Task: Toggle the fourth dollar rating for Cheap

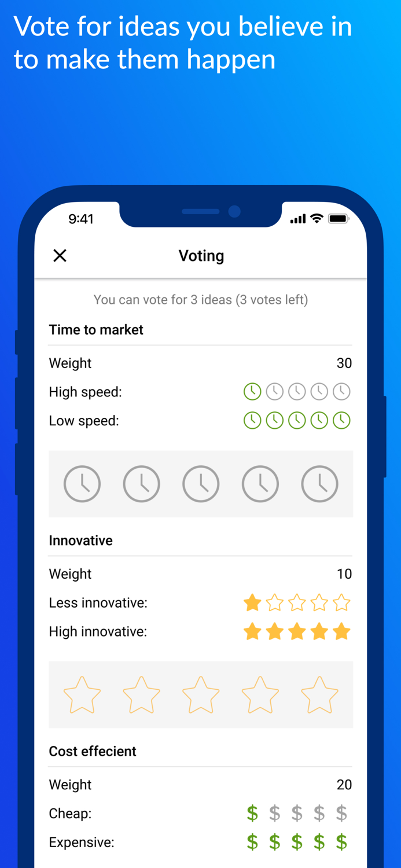Action: pos(319,813)
